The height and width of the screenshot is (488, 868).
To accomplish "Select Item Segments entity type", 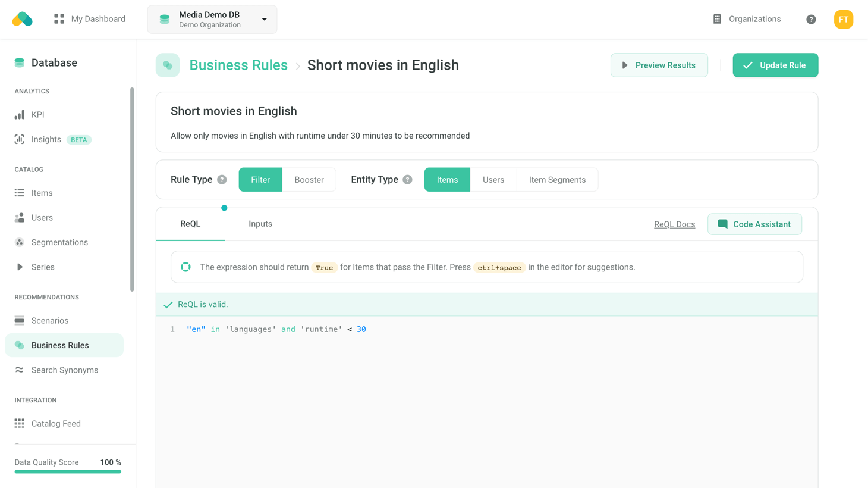I will tap(557, 180).
